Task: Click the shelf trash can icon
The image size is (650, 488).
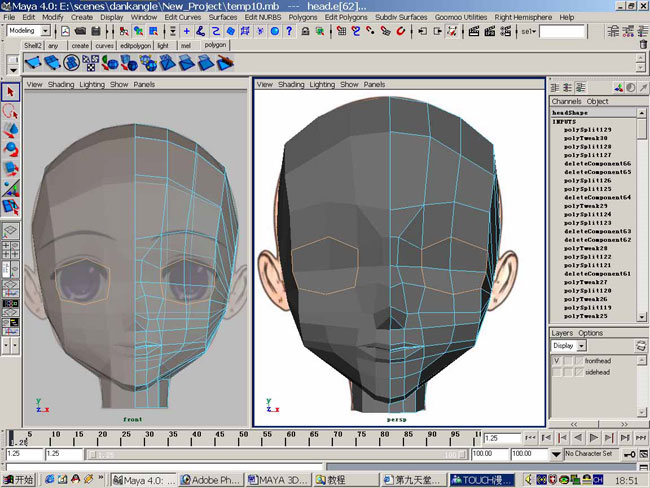Action: pos(643,44)
